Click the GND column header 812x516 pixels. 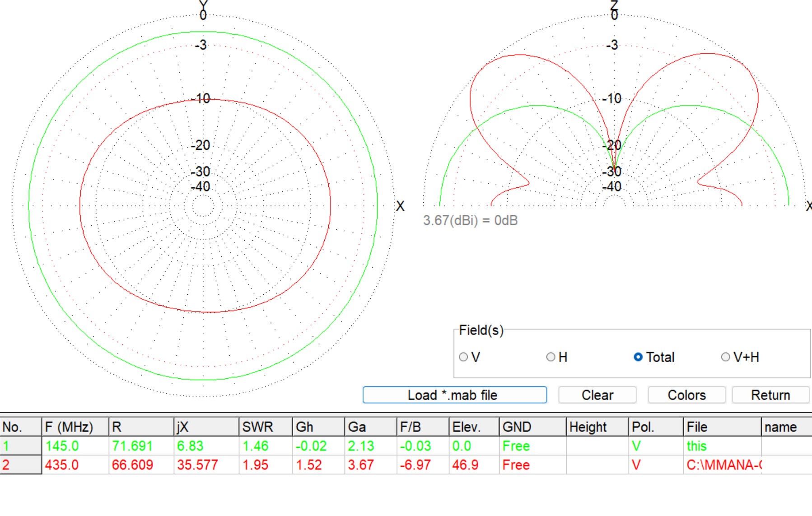[x=532, y=427]
